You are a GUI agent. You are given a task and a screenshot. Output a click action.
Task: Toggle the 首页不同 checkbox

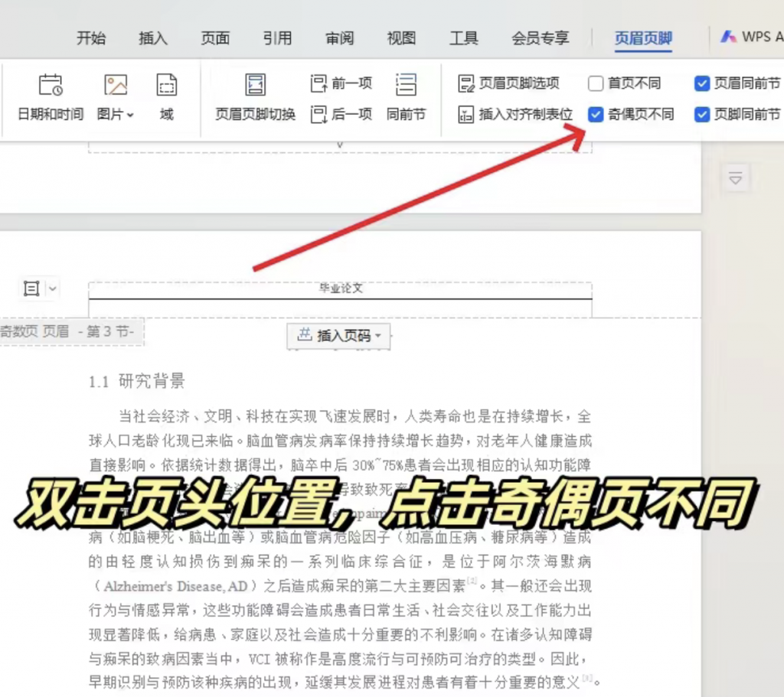click(596, 83)
